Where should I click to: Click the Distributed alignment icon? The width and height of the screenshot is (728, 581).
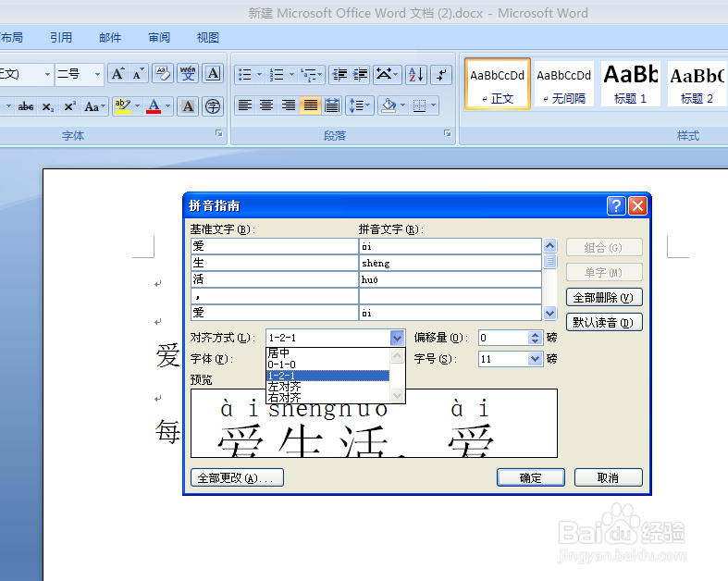click(x=332, y=105)
